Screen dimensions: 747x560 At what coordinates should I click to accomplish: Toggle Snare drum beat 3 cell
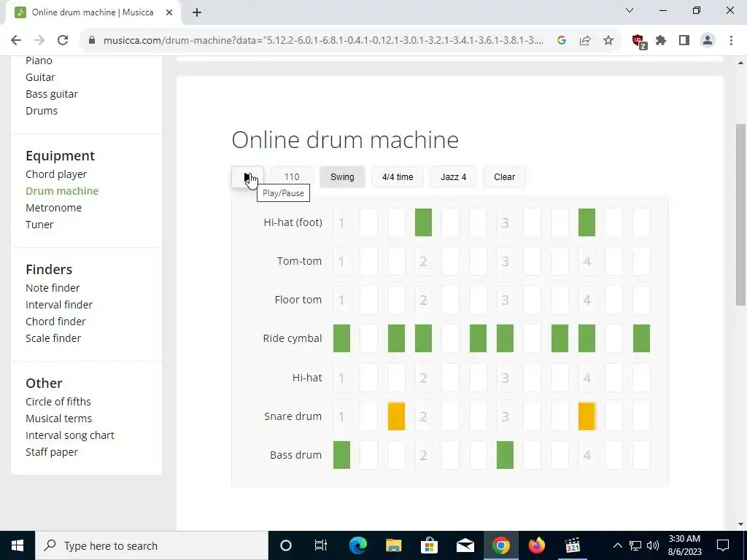pos(505,416)
